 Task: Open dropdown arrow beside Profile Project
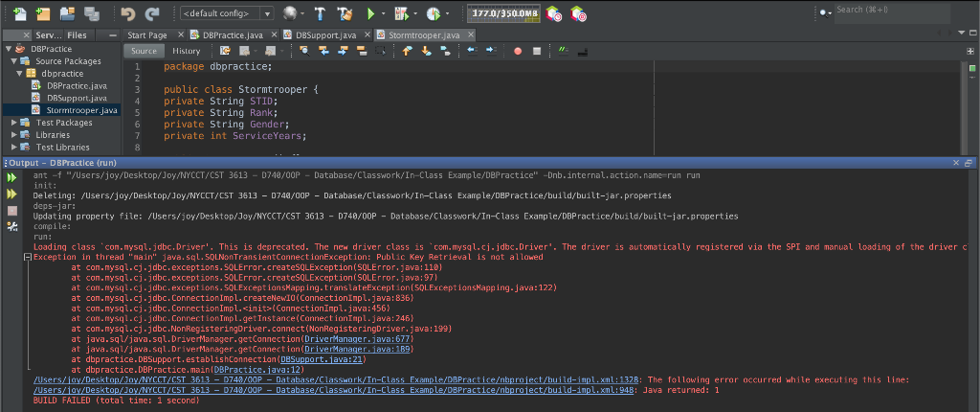point(447,13)
